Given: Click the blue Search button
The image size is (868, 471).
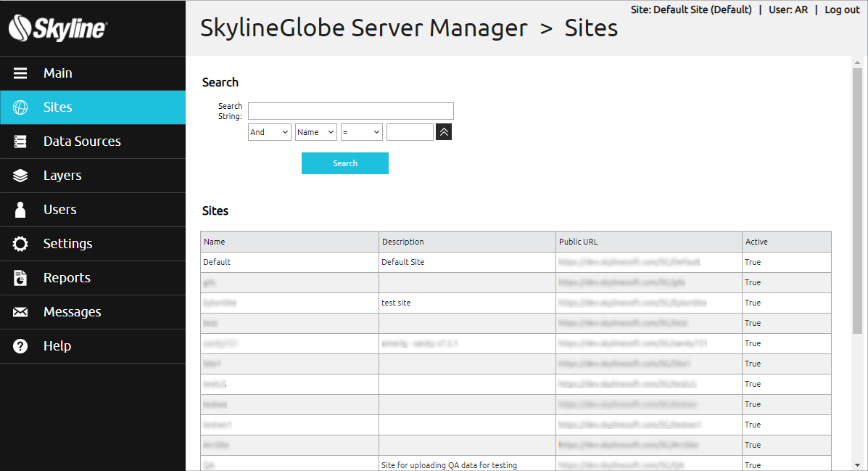Looking at the screenshot, I should (x=345, y=163).
